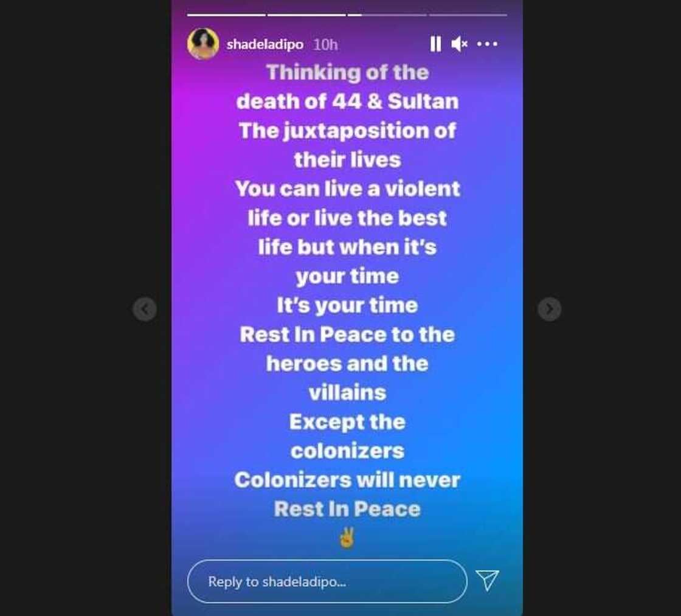Pause the story playback
The width and height of the screenshot is (681, 616).
pos(435,44)
